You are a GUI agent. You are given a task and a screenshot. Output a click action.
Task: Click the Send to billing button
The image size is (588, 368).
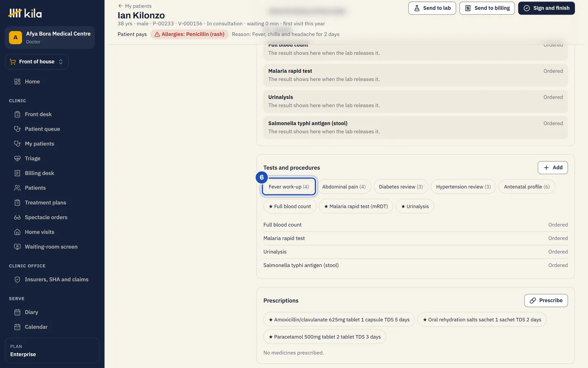[487, 8]
